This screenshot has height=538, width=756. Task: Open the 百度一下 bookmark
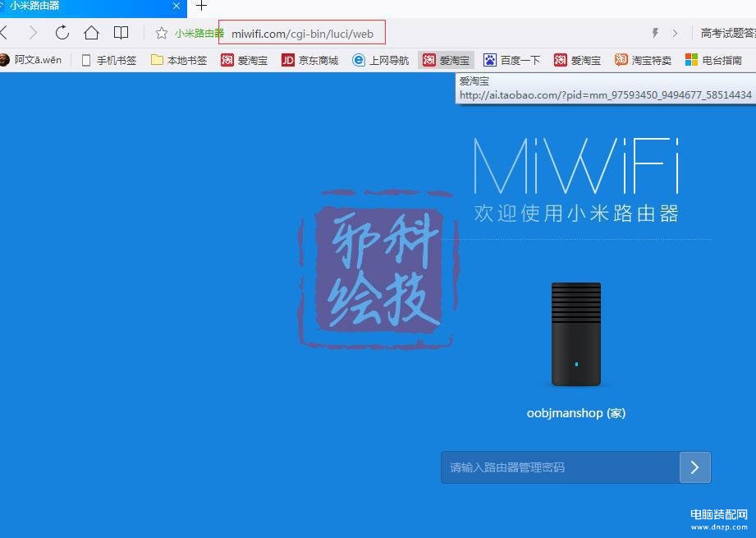[x=512, y=60]
